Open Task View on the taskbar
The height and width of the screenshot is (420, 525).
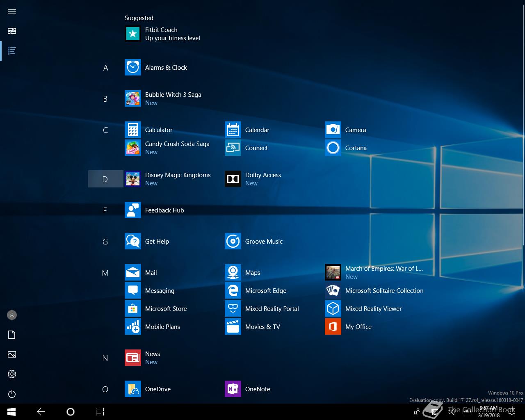click(x=100, y=412)
